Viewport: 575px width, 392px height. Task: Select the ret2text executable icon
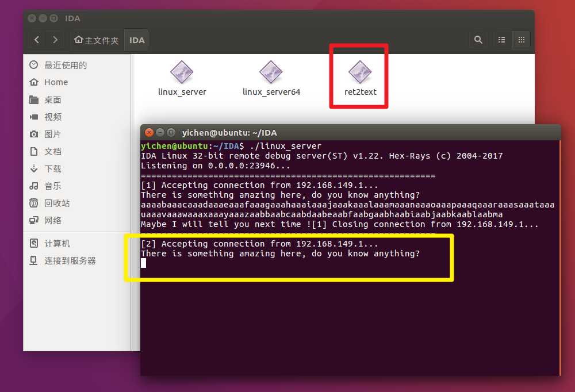click(x=360, y=72)
